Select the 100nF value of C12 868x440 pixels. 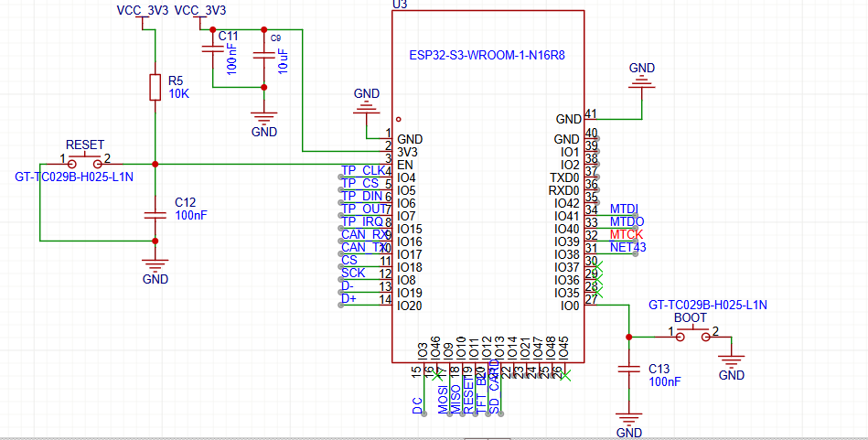click(191, 216)
